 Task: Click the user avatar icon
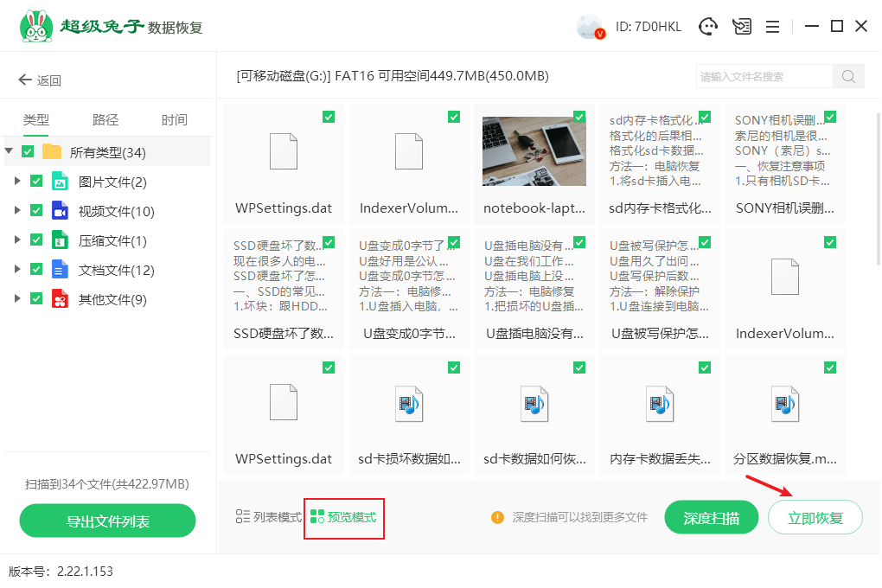590,27
